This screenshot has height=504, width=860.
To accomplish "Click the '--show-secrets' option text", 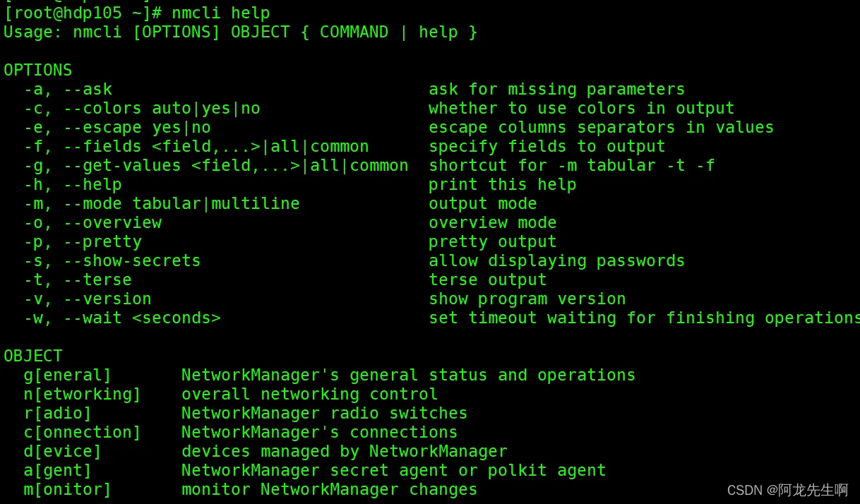I will [132, 260].
